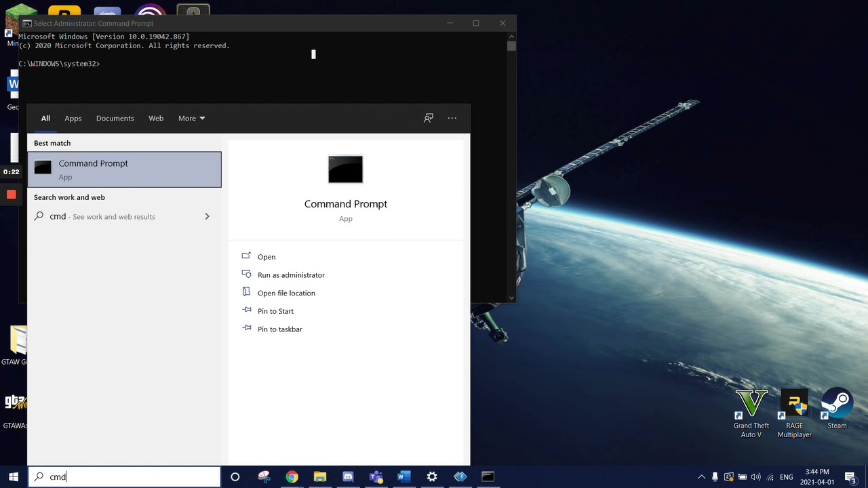Open RAGE Multiplayer desktop shortcut

click(x=794, y=413)
